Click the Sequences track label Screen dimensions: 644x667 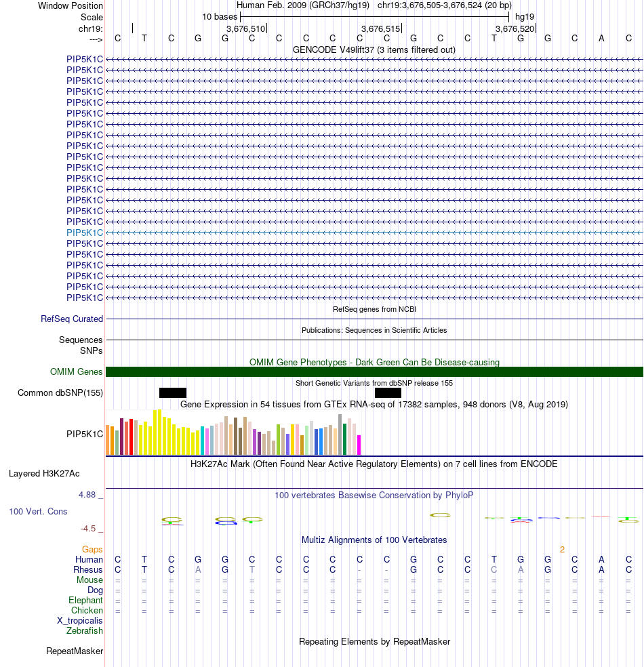(x=81, y=340)
